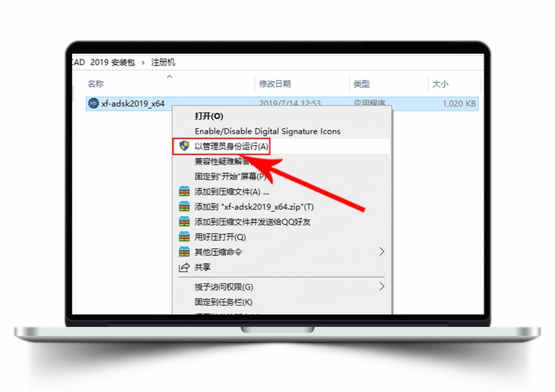Click archive icon beside 其他压缩命令
This screenshot has height=392, width=555.
click(x=184, y=252)
